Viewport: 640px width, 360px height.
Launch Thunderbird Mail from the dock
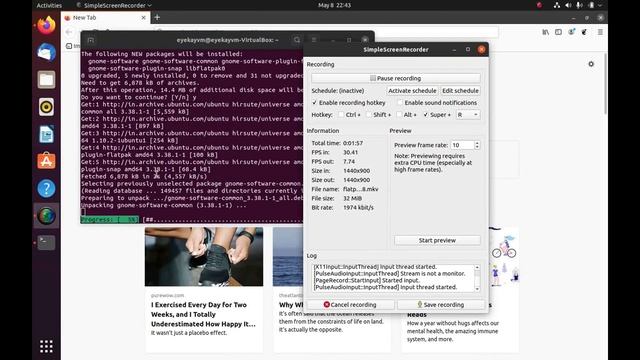46,53
